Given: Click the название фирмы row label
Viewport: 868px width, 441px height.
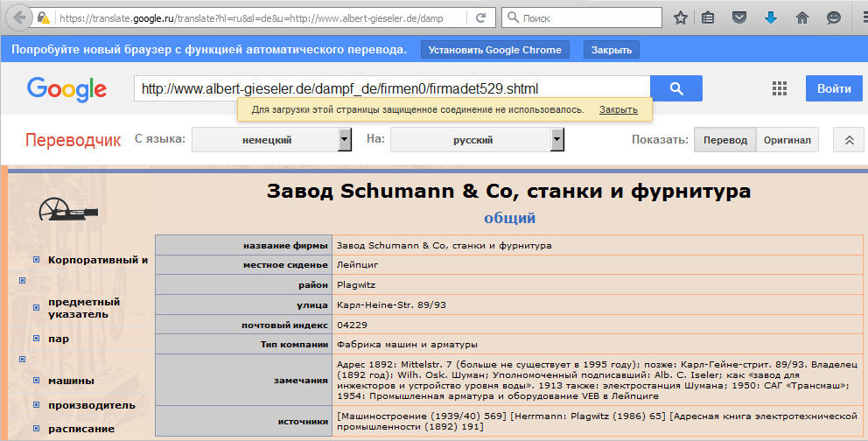Looking at the screenshot, I should [285, 246].
